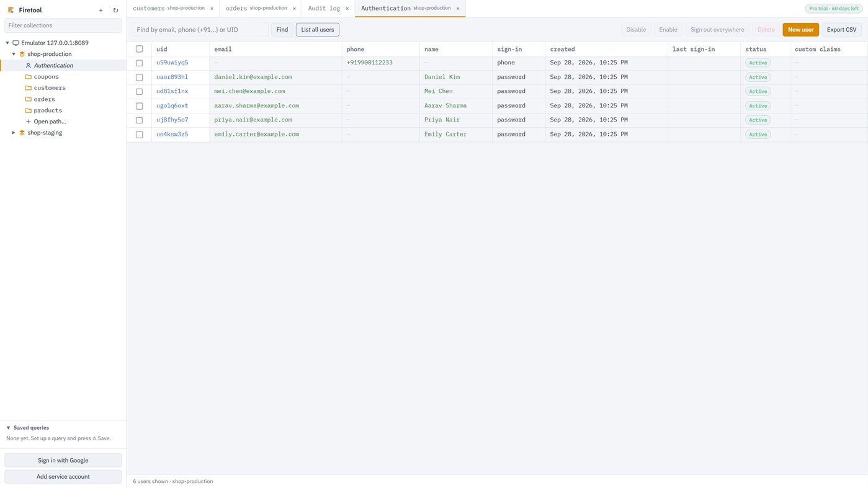This screenshot has height=488, width=868.
Task: Close the Authentication tab
Action: 458,9
